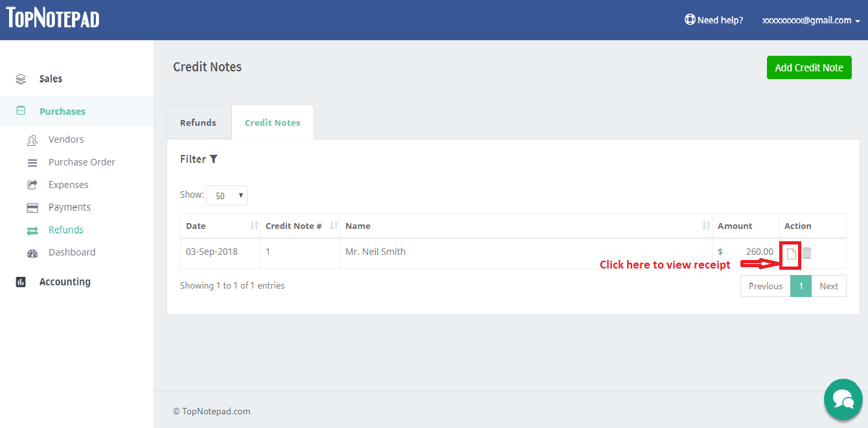This screenshot has width=868, height=428.
Task: Open the account email dropdown
Action: click(x=811, y=20)
